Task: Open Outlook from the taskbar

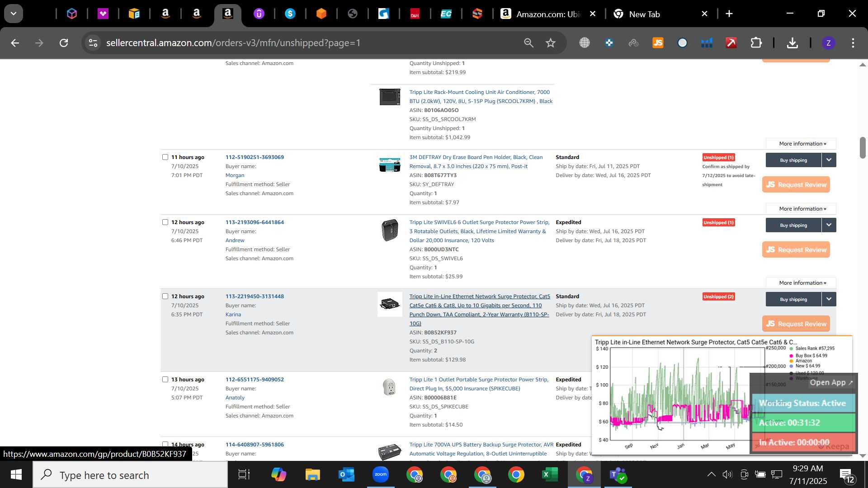Action: click(x=346, y=474)
